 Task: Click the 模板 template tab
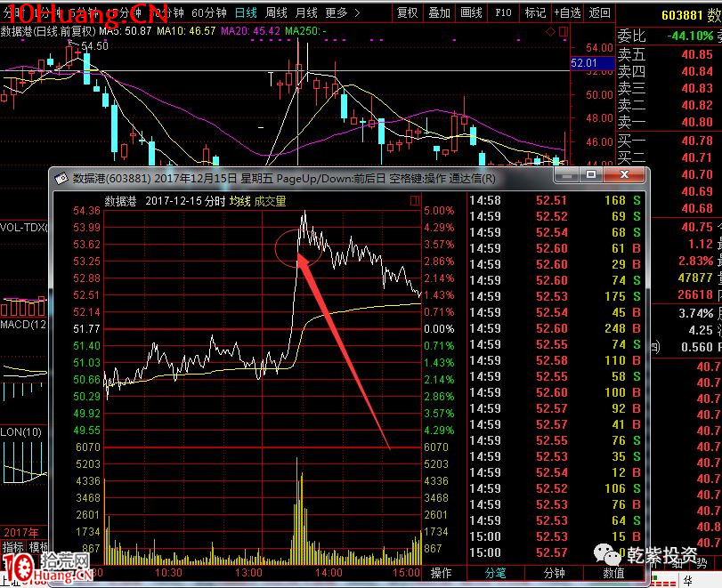pyautogui.click(x=38, y=547)
